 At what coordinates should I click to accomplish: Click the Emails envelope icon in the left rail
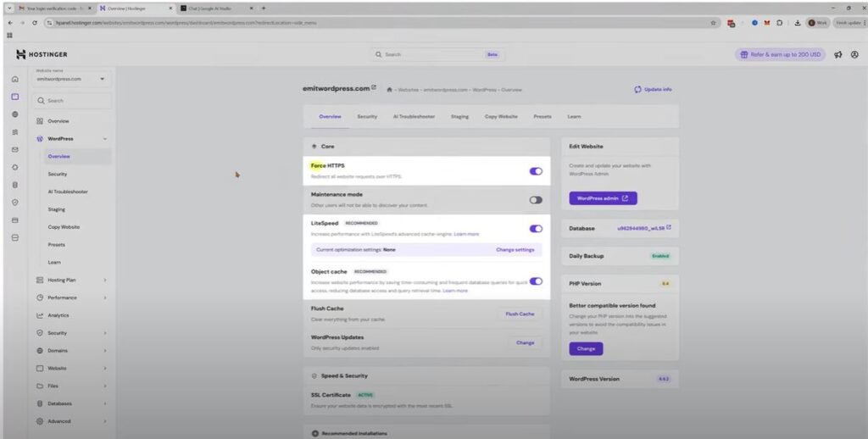[x=15, y=149]
